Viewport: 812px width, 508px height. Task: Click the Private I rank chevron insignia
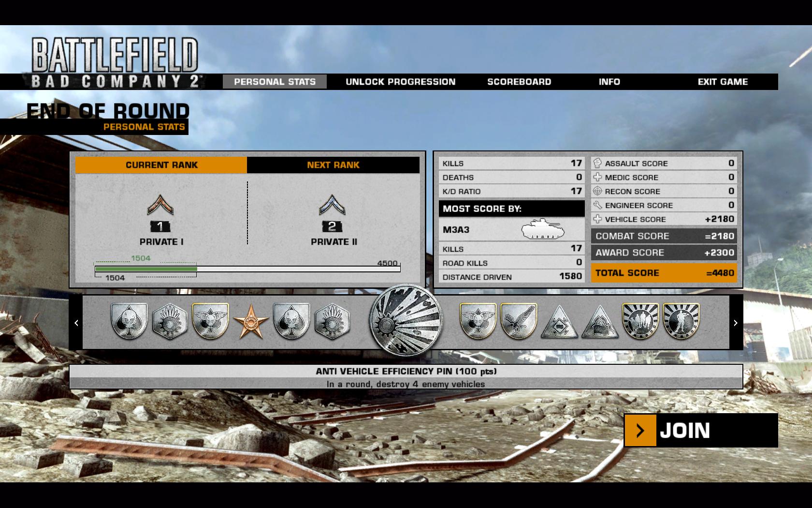(x=160, y=205)
